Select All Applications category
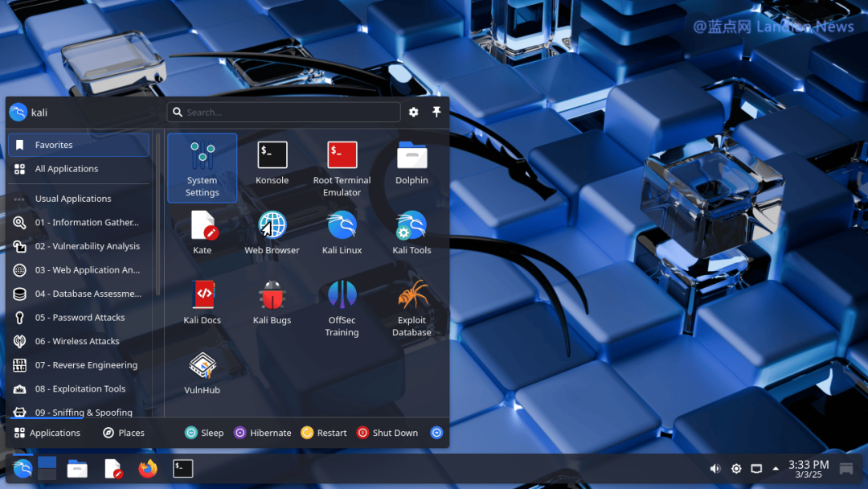868x489 pixels. click(x=79, y=168)
